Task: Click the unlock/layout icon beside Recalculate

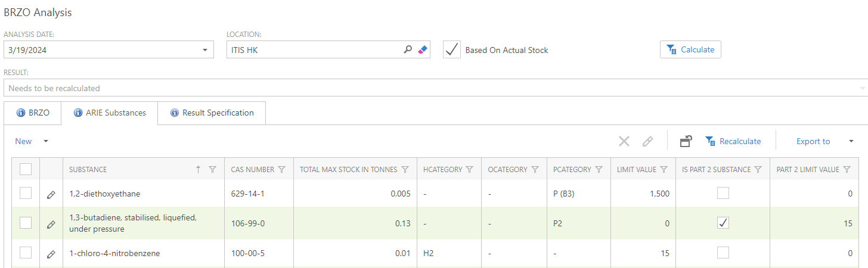Action: [x=686, y=141]
